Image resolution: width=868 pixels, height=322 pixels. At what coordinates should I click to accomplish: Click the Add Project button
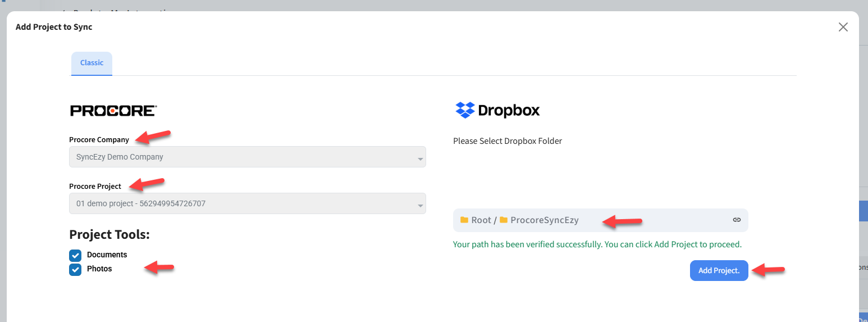point(719,271)
